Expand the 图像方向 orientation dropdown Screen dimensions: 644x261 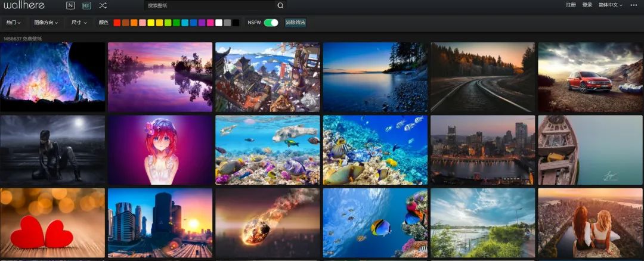point(46,23)
